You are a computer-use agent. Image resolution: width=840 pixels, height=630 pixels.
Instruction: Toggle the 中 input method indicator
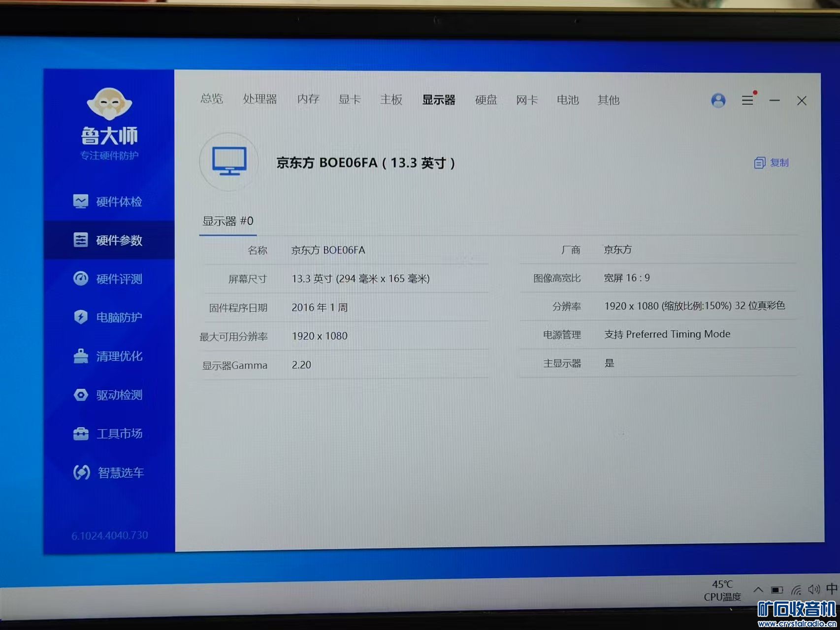pyautogui.click(x=832, y=589)
